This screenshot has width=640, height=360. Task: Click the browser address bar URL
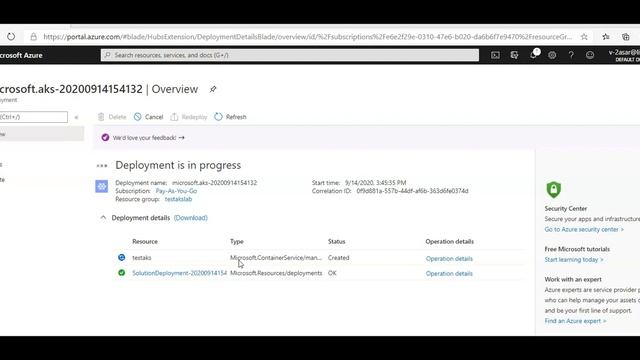coord(308,37)
